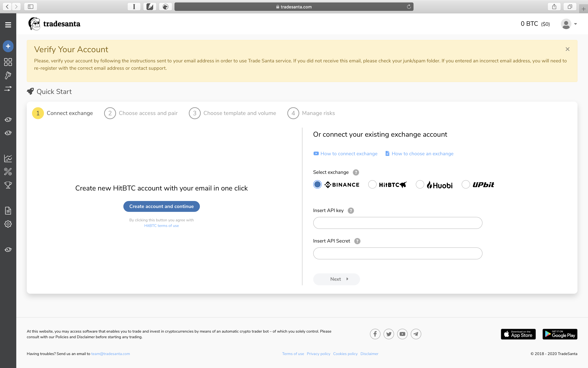Screen dimensions: 588x368
Task: Click the globe extension button in the toolbar
Action: tap(166, 7)
